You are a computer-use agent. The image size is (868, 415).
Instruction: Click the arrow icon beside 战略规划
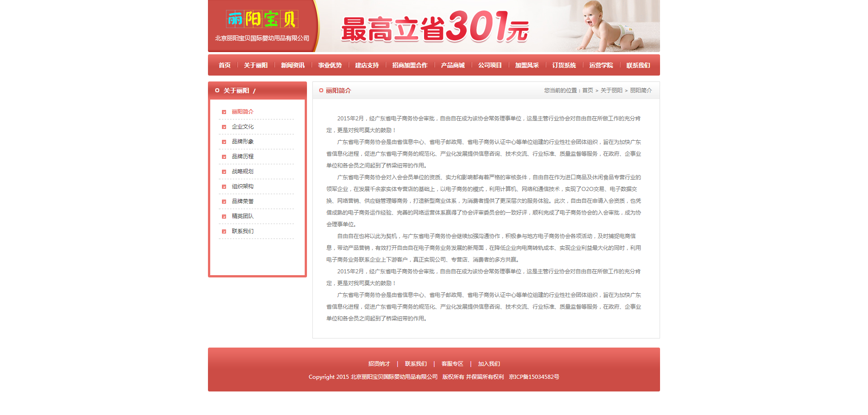(224, 172)
